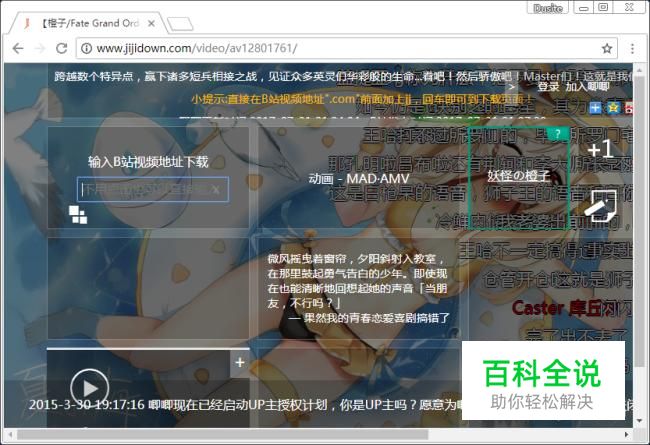The height and width of the screenshot is (445, 650).
Task: Clear the video address field with X
Action: click(x=216, y=190)
